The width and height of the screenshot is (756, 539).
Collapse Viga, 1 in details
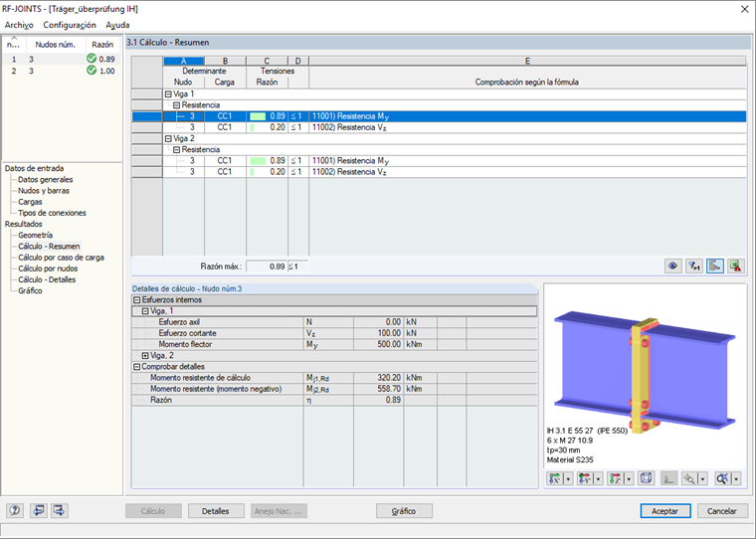pyautogui.click(x=145, y=311)
